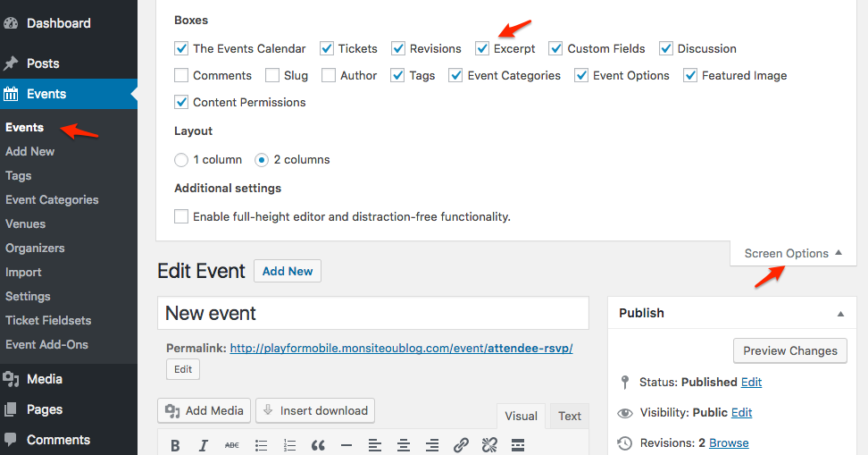Image resolution: width=868 pixels, height=455 pixels.
Task: Collapse the Publish box with its arrow
Action: 840,314
